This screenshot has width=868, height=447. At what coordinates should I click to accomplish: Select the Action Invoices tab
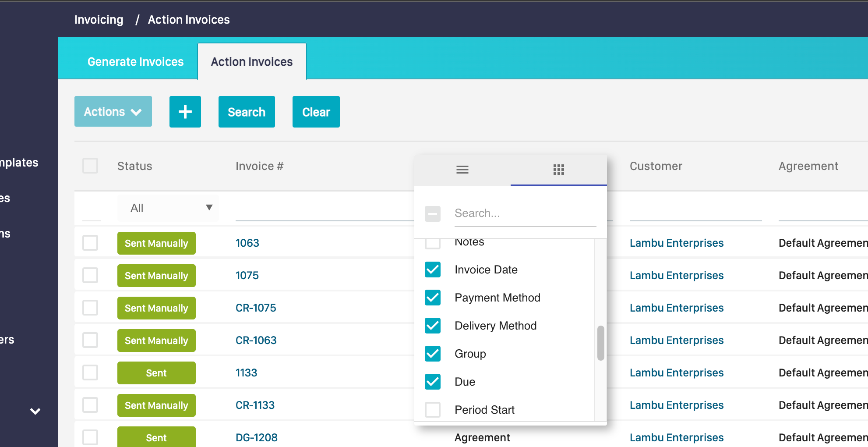click(251, 62)
